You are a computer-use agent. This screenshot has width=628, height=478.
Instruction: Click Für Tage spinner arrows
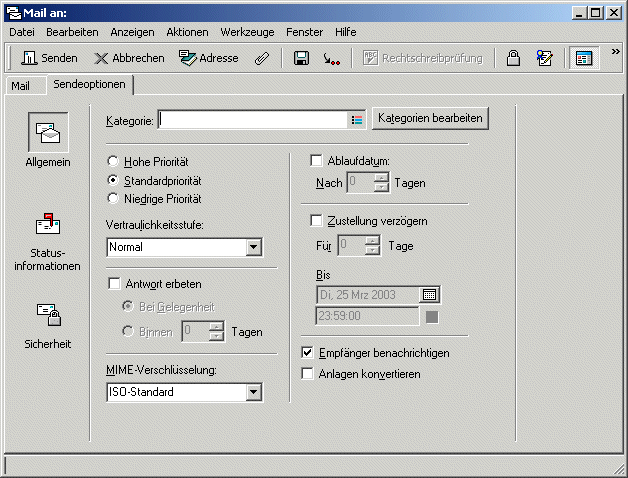pos(372,245)
